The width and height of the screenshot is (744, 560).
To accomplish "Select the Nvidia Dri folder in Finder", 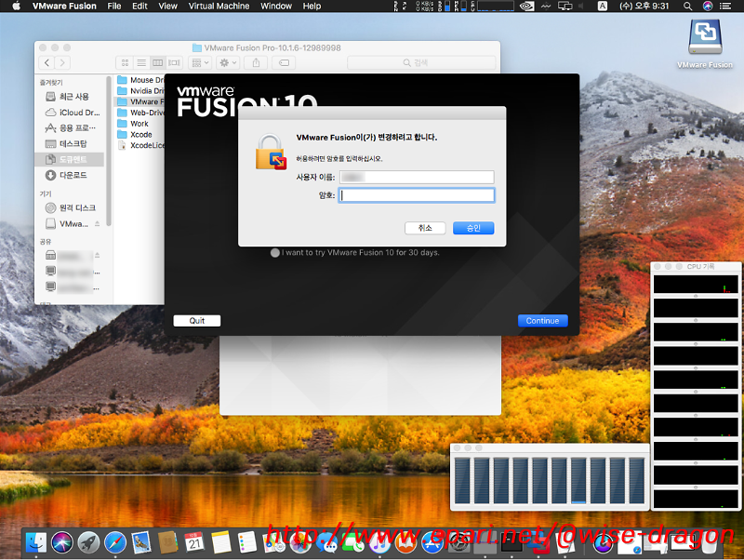I will [140, 90].
